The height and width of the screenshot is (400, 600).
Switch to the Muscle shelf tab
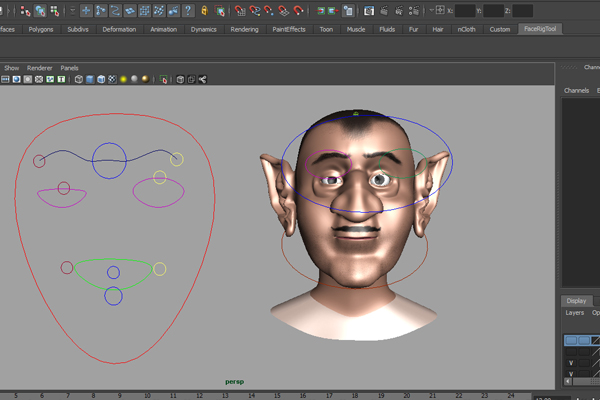[356, 29]
